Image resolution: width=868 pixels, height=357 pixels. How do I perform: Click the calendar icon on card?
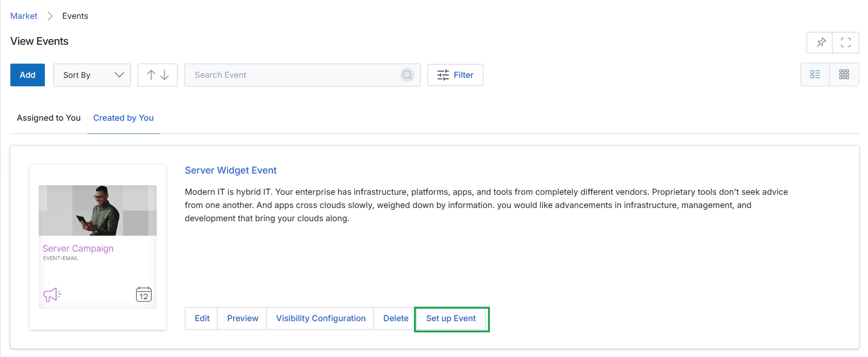[x=143, y=294]
